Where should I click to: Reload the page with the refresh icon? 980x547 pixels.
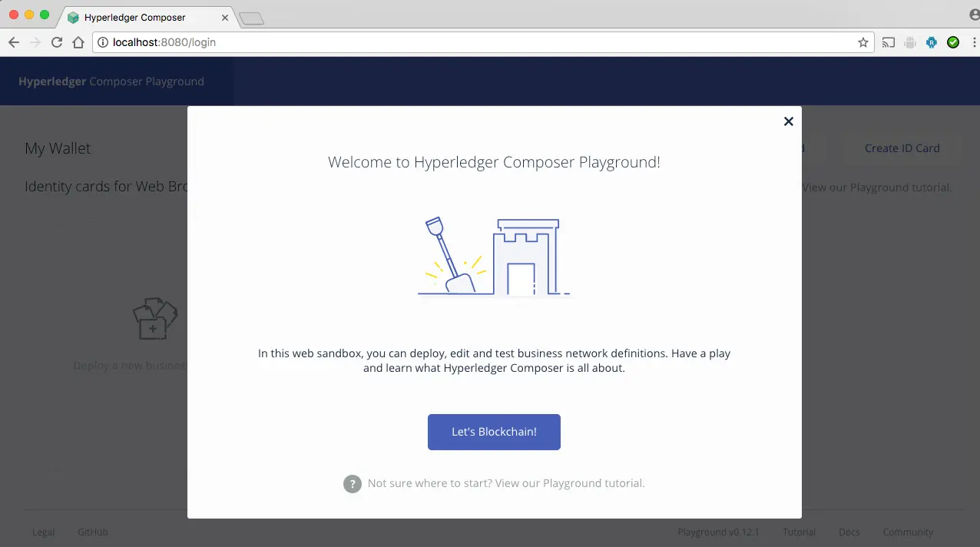click(56, 42)
